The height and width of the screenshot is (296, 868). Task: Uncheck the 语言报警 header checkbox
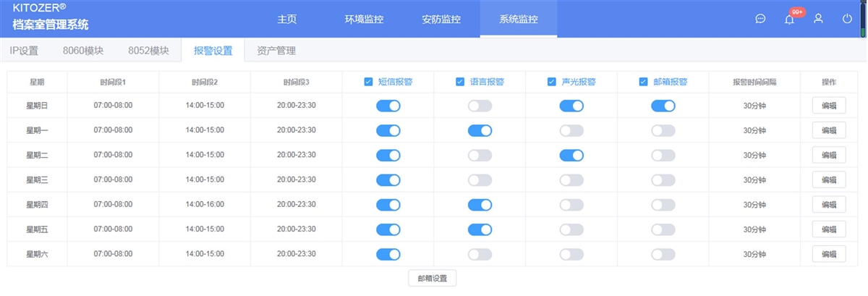460,82
